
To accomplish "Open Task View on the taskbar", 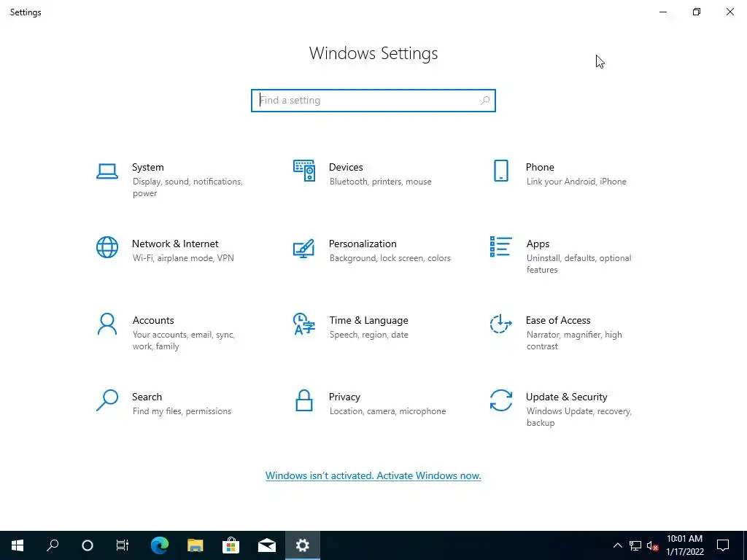I will point(123,545).
